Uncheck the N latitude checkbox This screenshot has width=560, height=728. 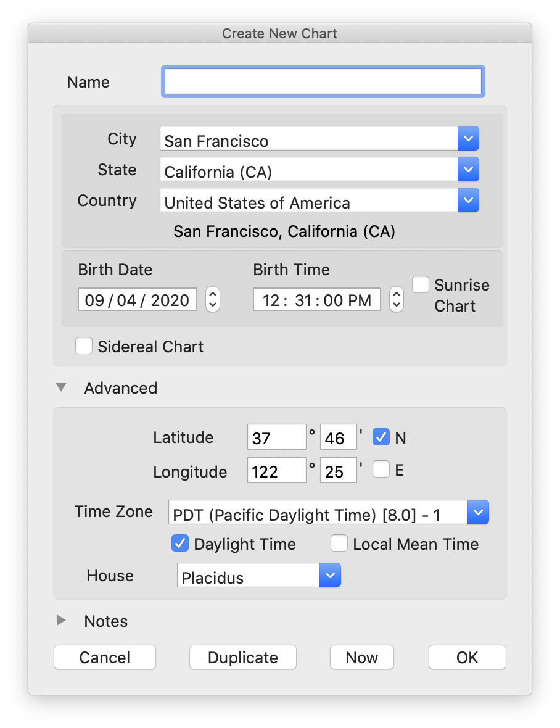point(381,437)
